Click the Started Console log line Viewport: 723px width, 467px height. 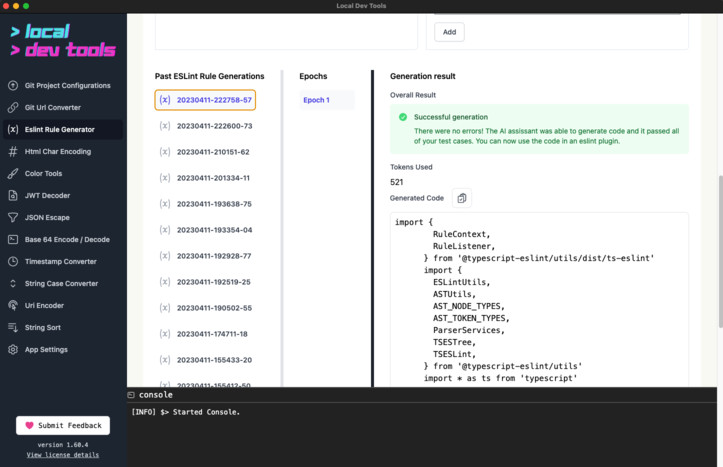pyautogui.click(x=185, y=412)
